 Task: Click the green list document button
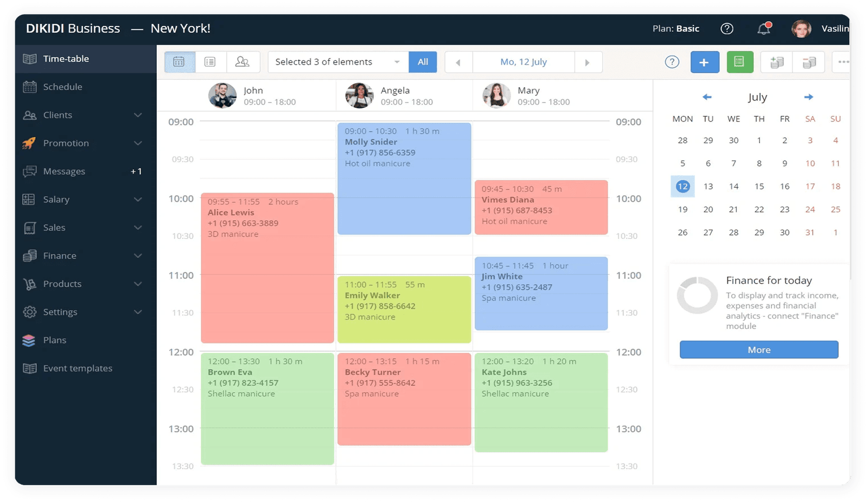coord(739,62)
